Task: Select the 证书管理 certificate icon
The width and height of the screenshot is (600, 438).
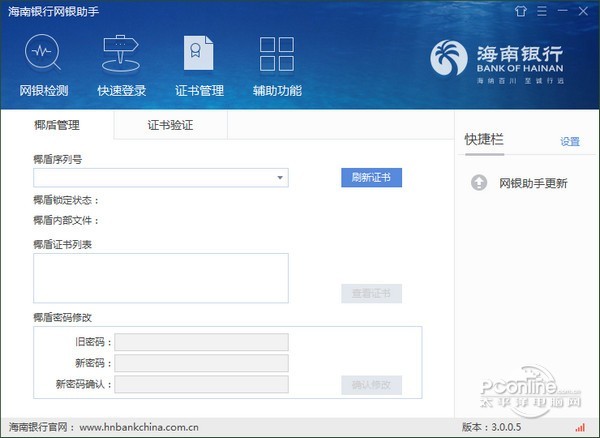Action: 198,53
